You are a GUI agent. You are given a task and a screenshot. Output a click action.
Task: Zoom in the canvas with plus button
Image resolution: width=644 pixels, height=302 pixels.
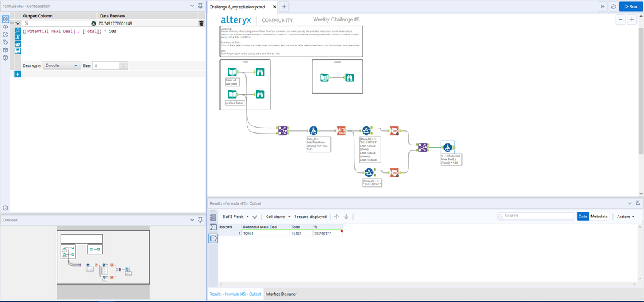pyautogui.click(x=632, y=20)
